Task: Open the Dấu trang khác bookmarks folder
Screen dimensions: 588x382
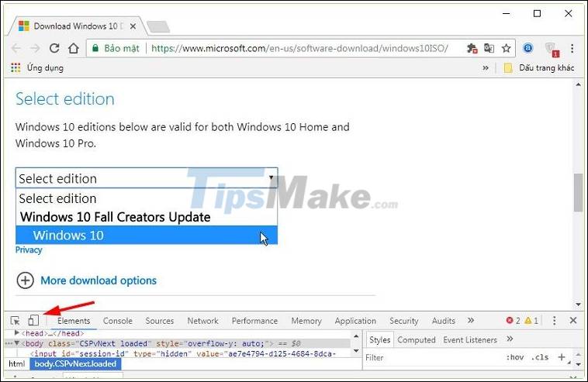Action: [x=539, y=67]
